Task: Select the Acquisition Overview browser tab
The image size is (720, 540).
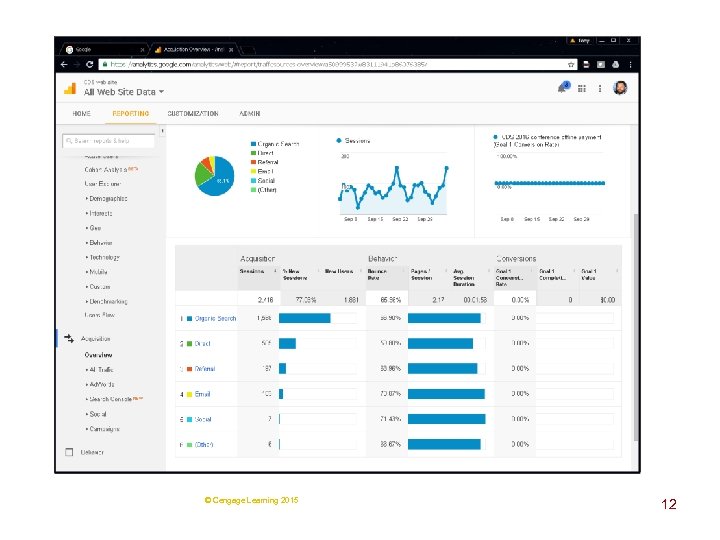Action: click(194, 49)
